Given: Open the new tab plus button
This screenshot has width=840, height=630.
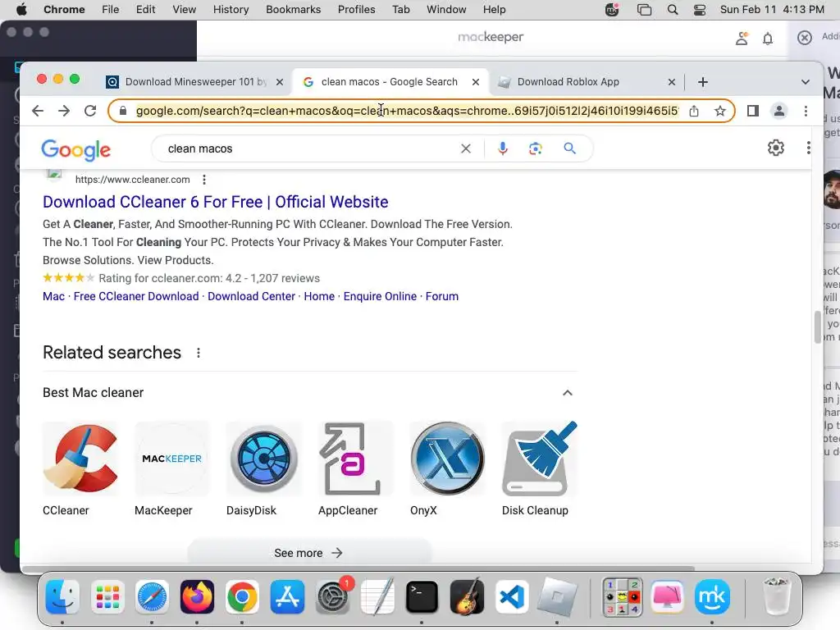Looking at the screenshot, I should tap(703, 82).
